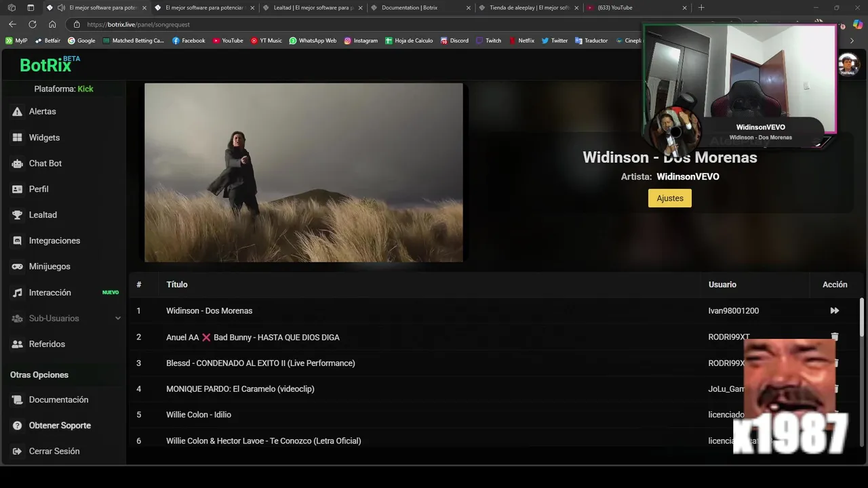This screenshot has height=488, width=868.
Task: Click Obtener Soporte help item
Action: point(59,426)
